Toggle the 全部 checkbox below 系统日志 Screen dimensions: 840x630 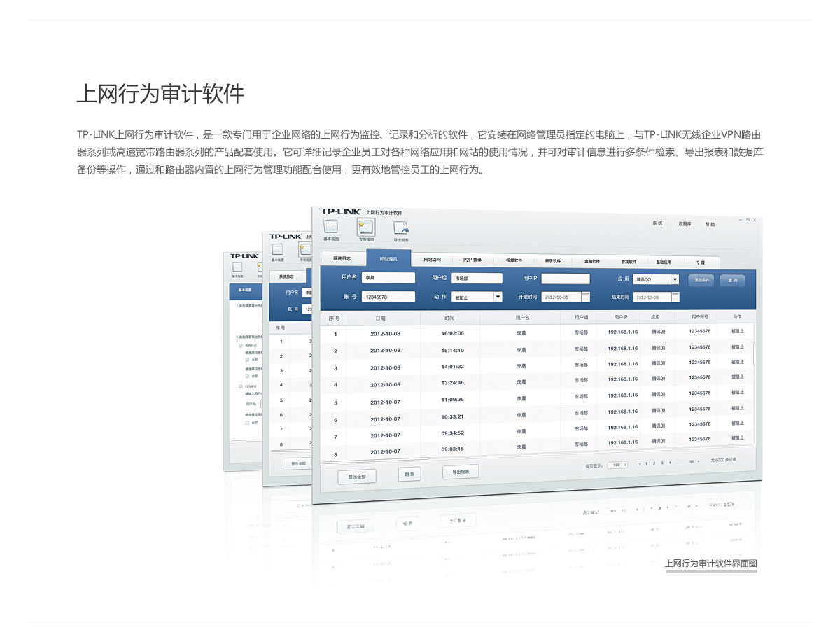pos(248,360)
